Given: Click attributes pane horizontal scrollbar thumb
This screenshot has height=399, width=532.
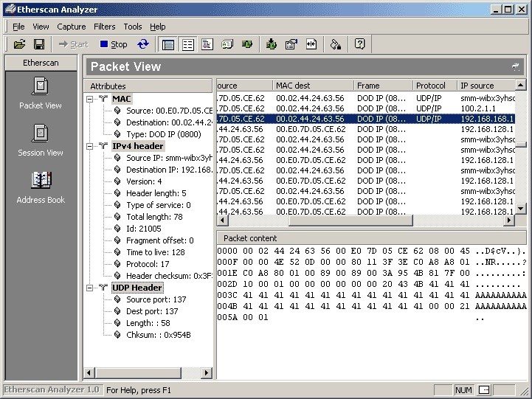Looking at the screenshot, I should pos(138,373).
